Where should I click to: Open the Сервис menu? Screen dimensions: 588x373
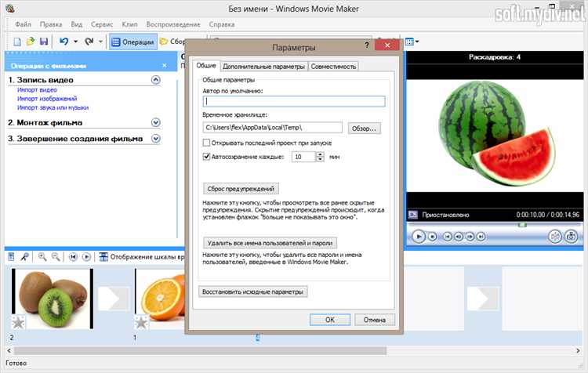point(102,24)
